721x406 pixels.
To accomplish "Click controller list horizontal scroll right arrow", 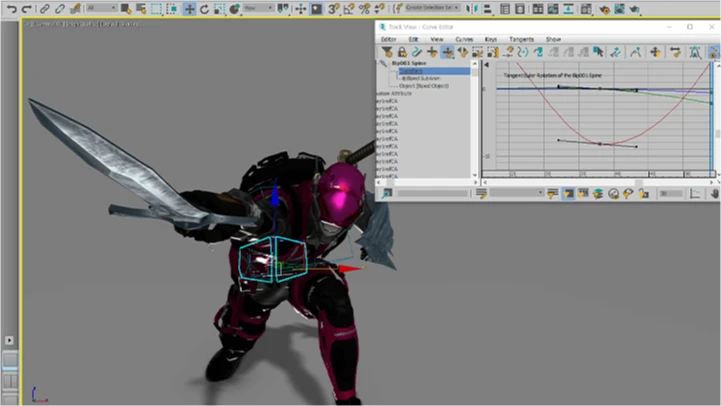I will (x=475, y=182).
